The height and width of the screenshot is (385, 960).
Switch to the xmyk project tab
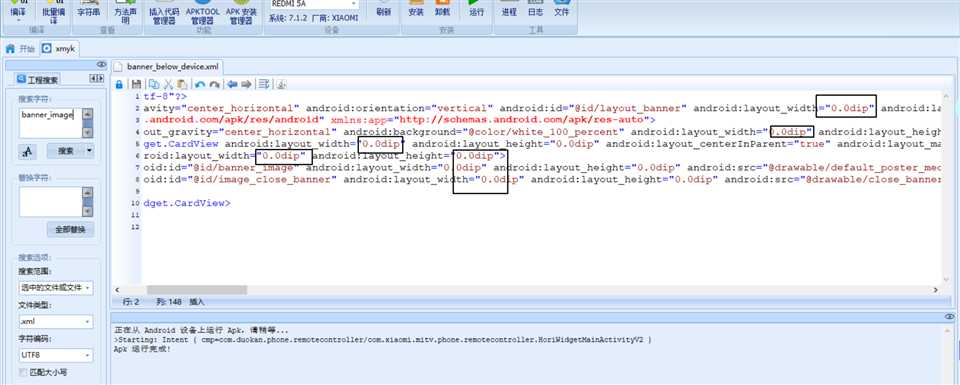point(58,49)
